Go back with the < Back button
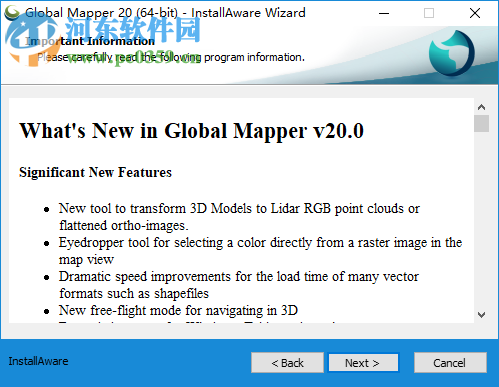 coord(287,363)
